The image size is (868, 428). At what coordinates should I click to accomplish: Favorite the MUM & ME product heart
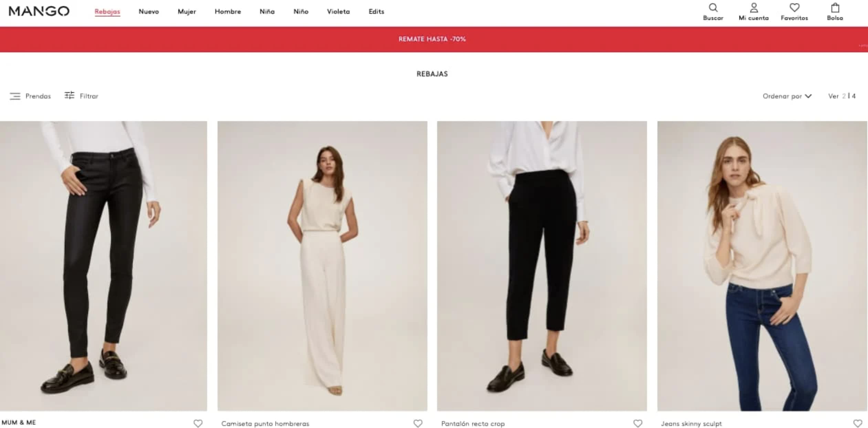198,424
